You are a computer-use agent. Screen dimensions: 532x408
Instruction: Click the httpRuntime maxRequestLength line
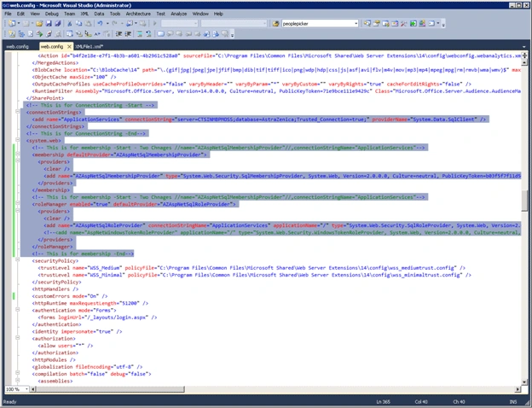90,303
